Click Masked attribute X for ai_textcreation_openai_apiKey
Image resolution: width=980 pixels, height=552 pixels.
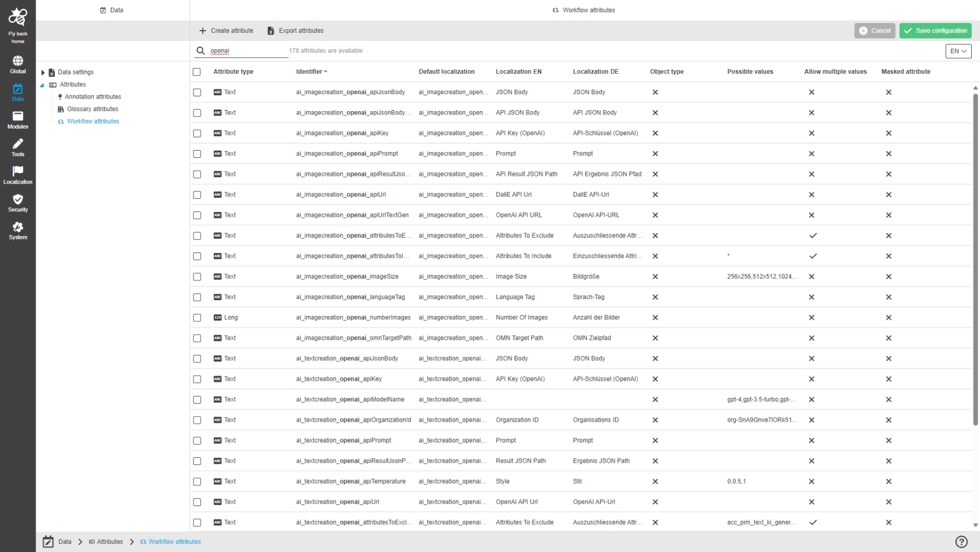(x=888, y=379)
